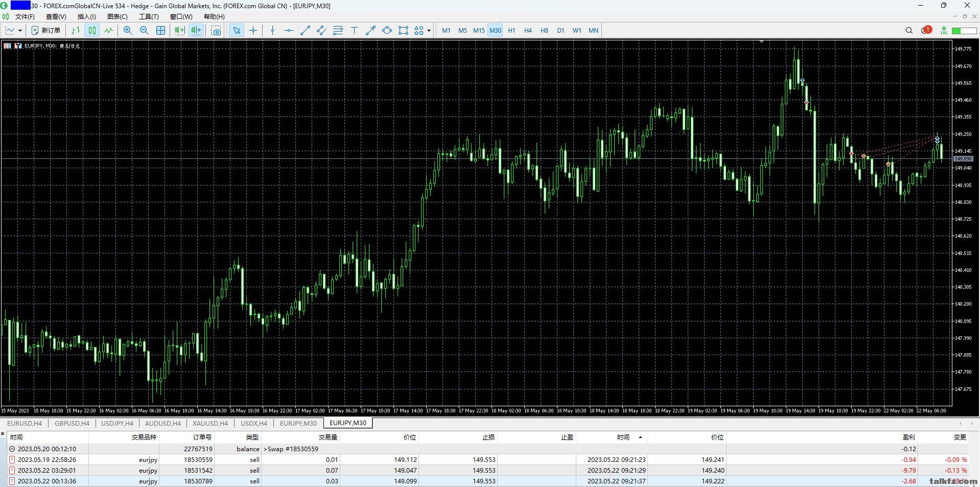Switch to the XAUUSD,H4 chart tab

coord(210,423)
